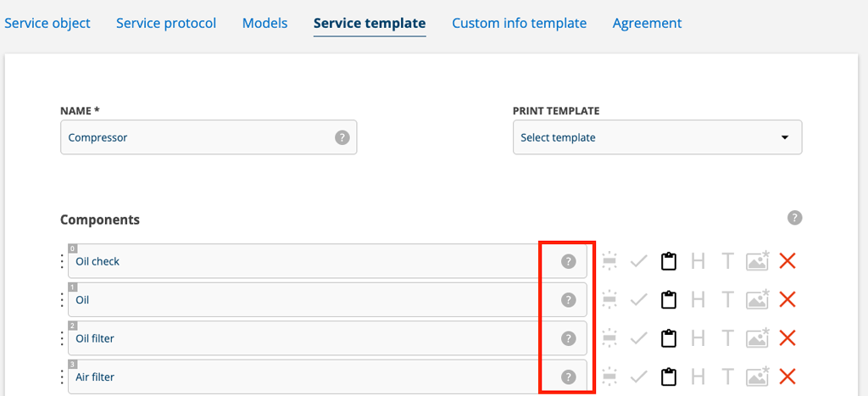
Task: Click drag handle dots beside Oil check
Action: [x=62, y=261]
